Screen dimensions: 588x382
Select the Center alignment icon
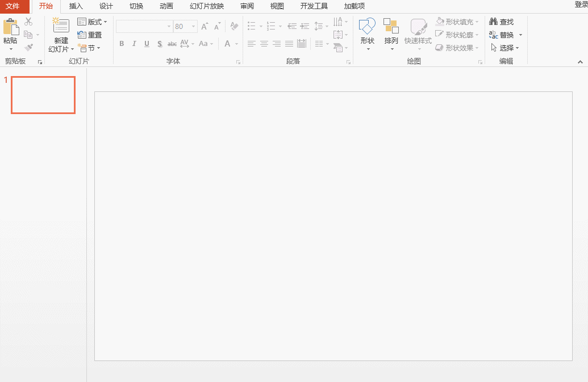[264, 44]
